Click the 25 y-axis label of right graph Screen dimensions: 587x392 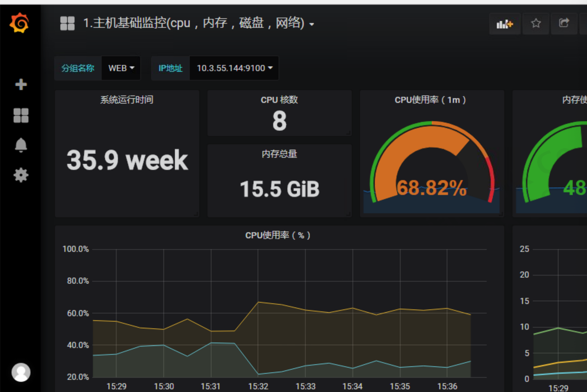(x=524, y=249)
